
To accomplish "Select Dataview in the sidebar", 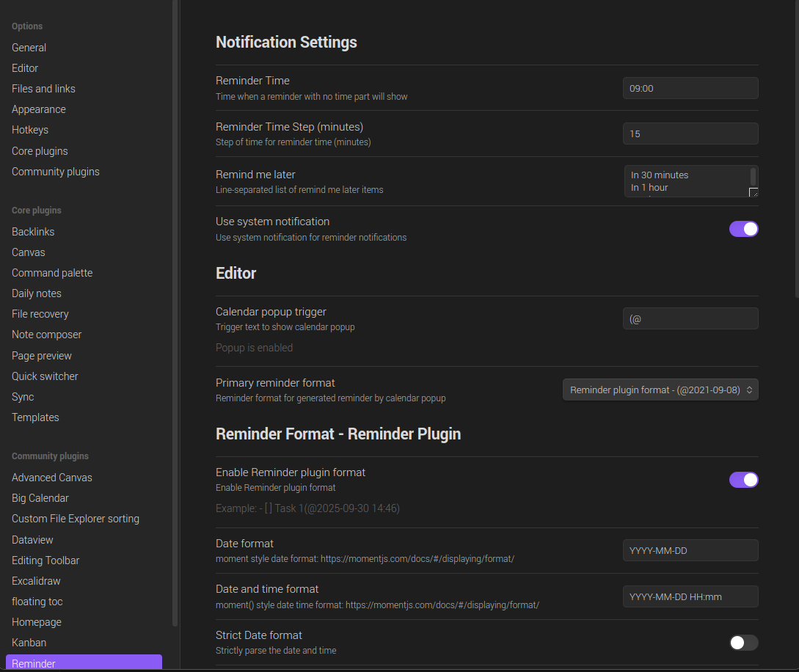I will coord(32,539).
